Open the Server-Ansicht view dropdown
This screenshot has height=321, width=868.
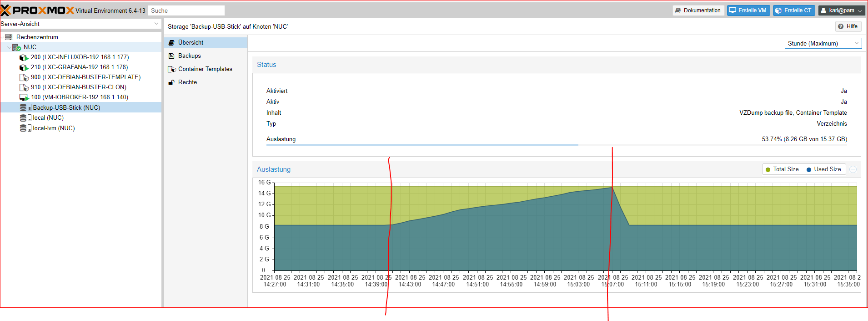156,24
